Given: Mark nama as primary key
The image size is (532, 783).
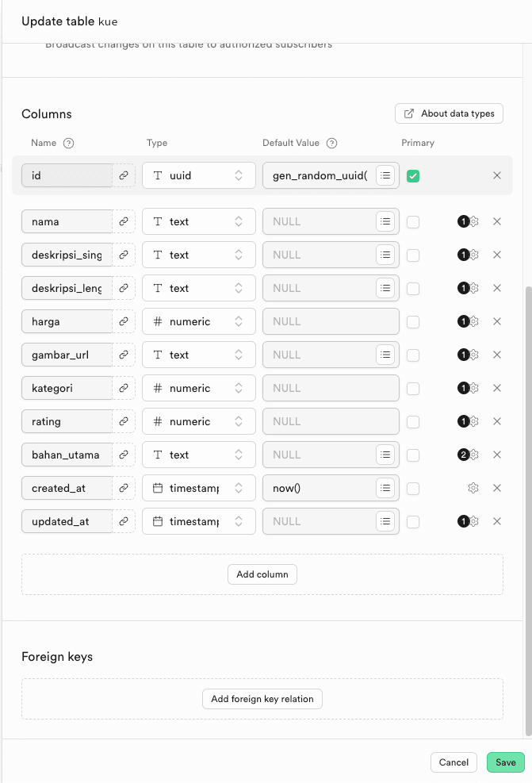Looking at the screenshot, I should (x=413, y=221).
